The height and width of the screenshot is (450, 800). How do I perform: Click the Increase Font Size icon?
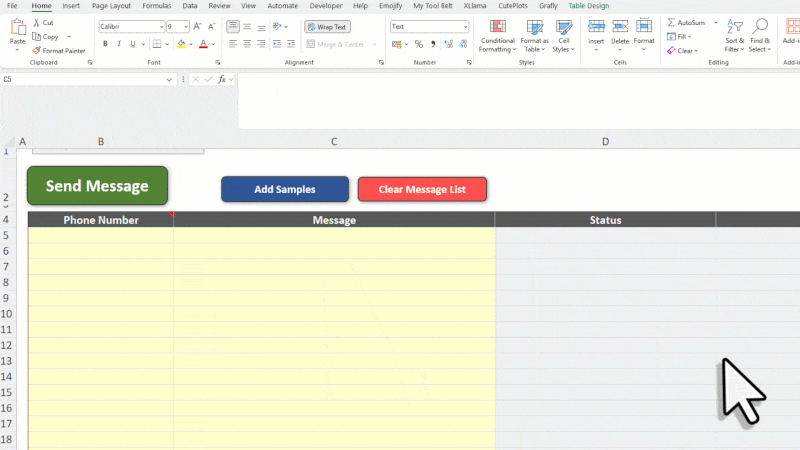[x=196, y=27]
